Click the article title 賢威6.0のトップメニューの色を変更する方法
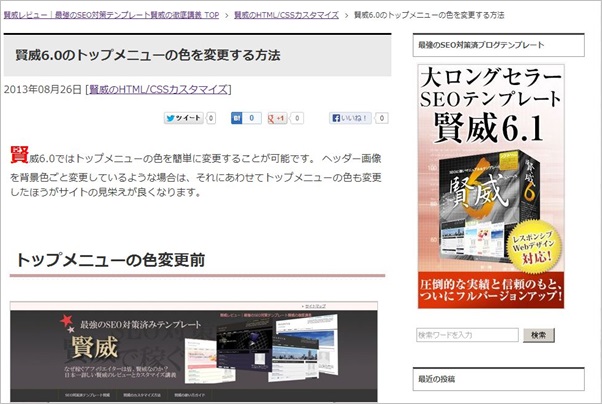This screenshot has width=602, height=404. 148,55
